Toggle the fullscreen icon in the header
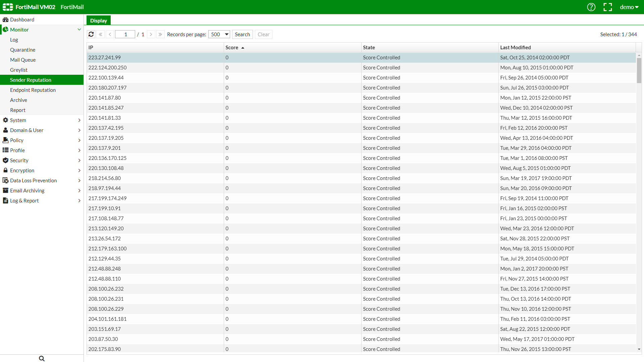644x362 pixels. (607, 7)
